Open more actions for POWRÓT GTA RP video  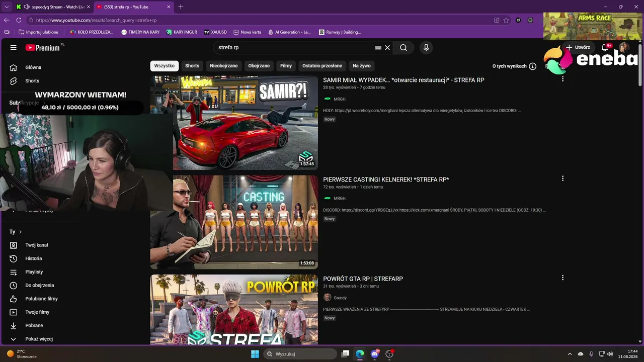coord(562,278)
